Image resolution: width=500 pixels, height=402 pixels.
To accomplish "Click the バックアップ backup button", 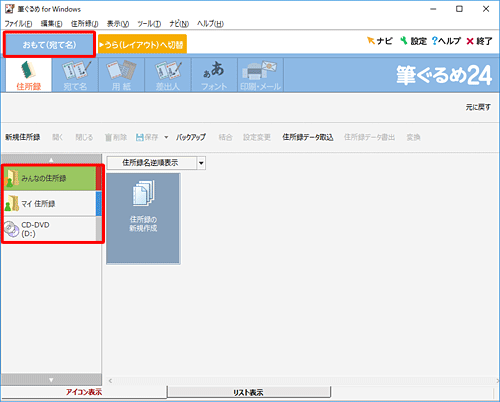I will coord(191,137).
